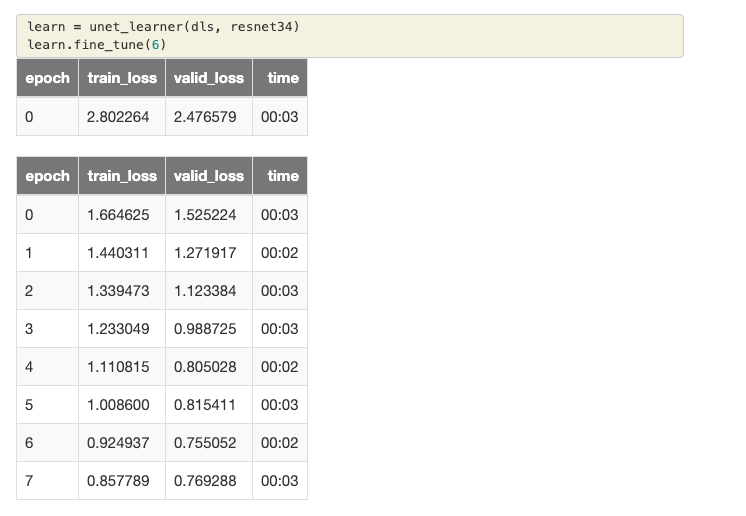
Task: Select the train_loss value 0.924937
Action: pyautogui.click(x=118, y=443)
